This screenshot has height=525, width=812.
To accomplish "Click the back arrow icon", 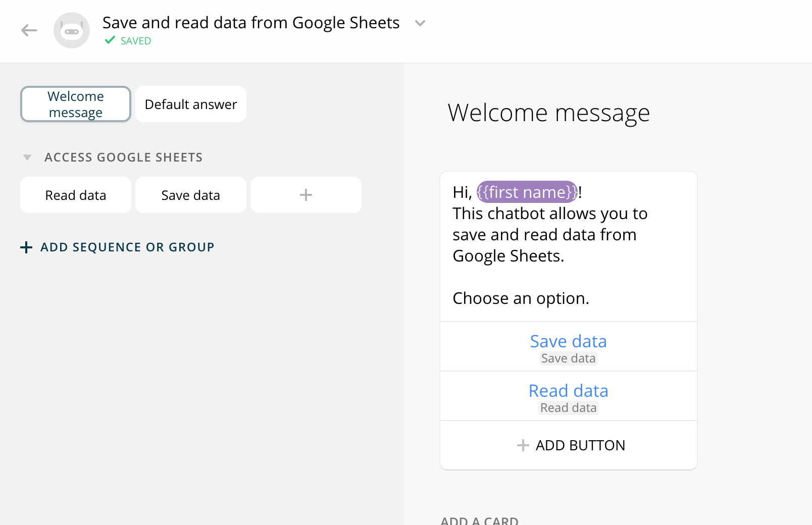I will coord(29,30).
